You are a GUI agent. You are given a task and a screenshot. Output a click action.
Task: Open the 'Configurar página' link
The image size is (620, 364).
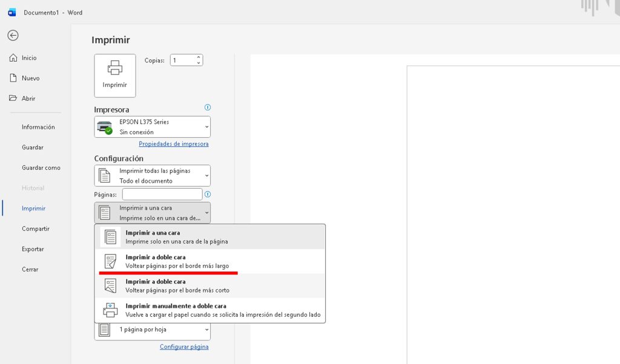[184, 346]
